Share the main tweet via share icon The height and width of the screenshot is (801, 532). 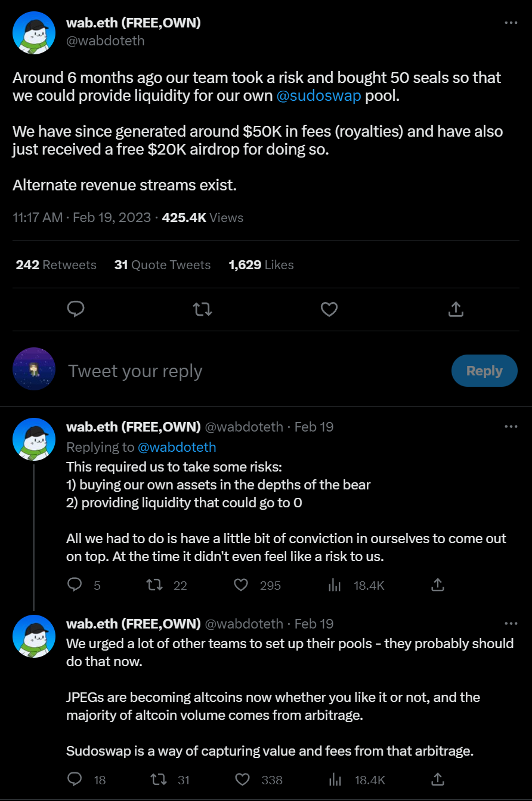456,309
